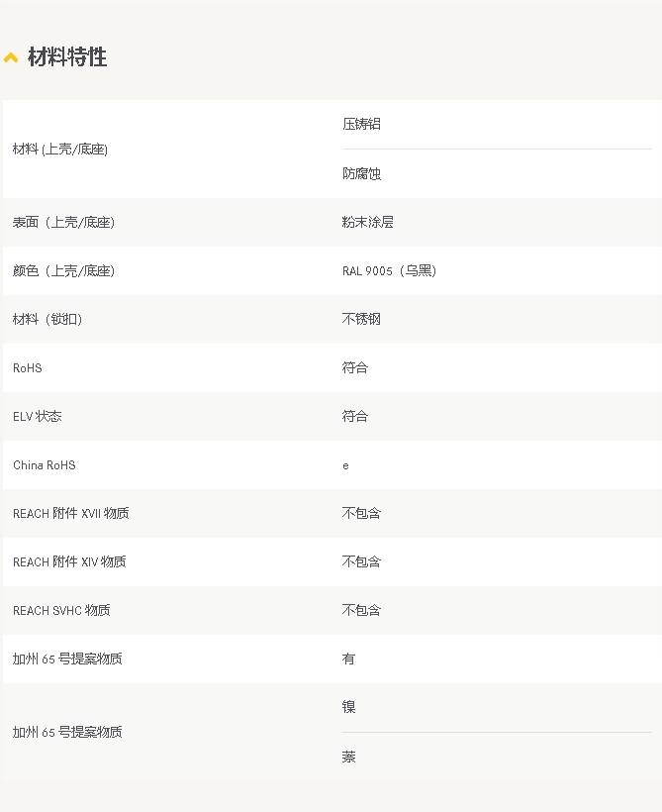Select the ELV 状态 label

pyautogui.click(x=38, y=416)
